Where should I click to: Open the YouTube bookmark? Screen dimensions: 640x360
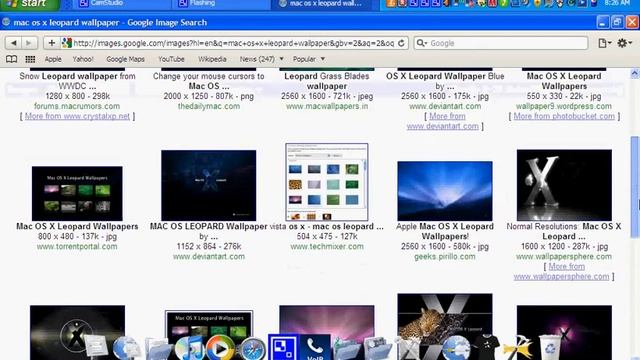click(x=171, y=59)
